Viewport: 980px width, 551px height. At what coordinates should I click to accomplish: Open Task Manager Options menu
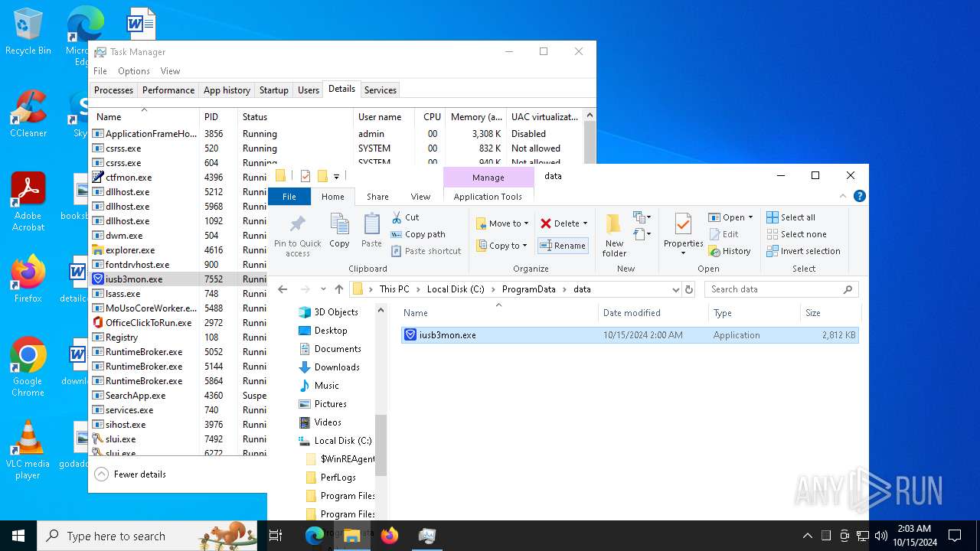point(134,71)
